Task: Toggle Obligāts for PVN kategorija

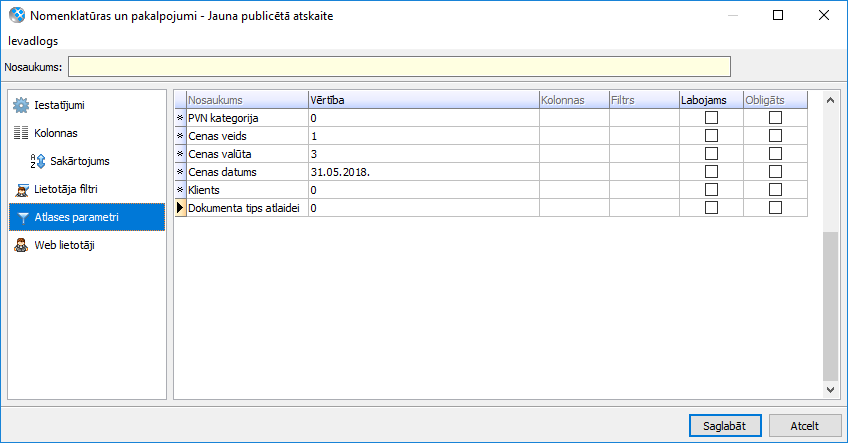Action: [775, 117]
